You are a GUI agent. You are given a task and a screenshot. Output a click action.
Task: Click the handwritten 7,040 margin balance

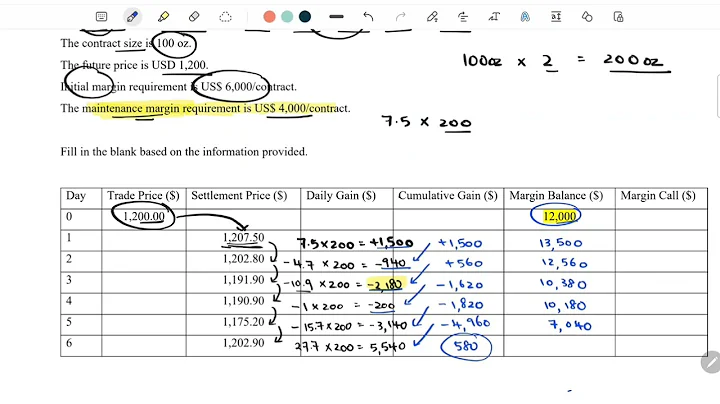point(570,325)
